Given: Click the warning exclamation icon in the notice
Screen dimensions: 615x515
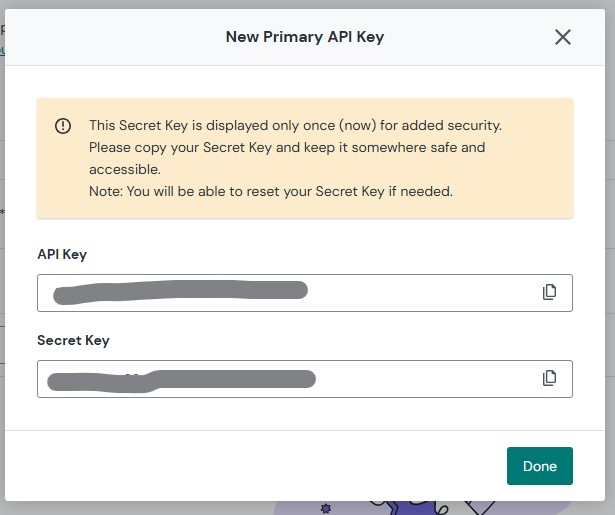Looking at the screenshot, I should click(x=63, y=126).
